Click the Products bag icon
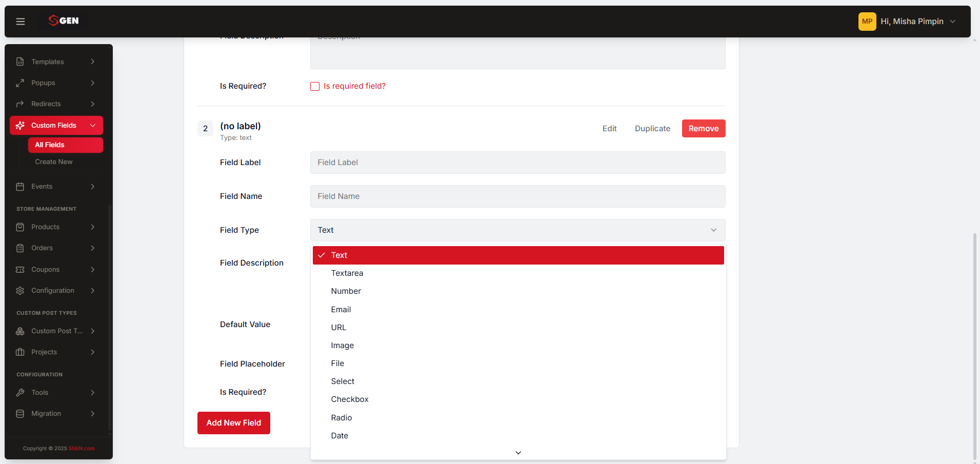 click(20, 227)
